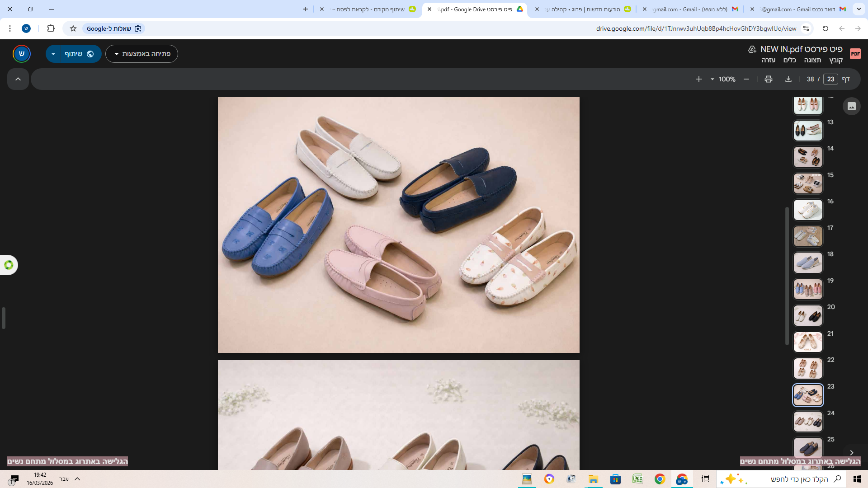The image size is (868, 488).
Task: Open site information icon in address bar
Action: (x=806, y=28)
